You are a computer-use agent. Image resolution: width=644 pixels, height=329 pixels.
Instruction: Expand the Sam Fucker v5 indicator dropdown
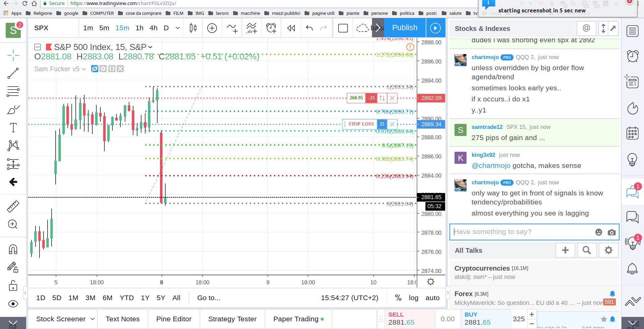(x=84, y=69)
